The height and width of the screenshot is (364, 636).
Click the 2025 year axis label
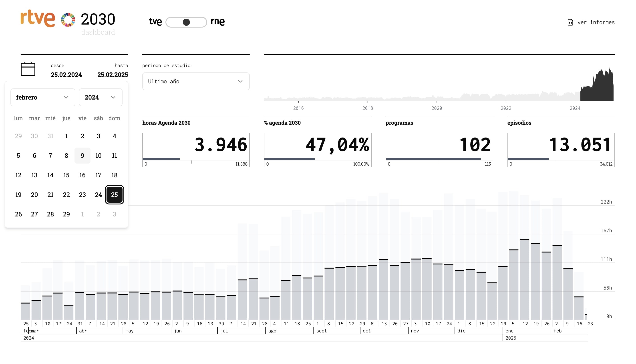[x=511, y=338]
